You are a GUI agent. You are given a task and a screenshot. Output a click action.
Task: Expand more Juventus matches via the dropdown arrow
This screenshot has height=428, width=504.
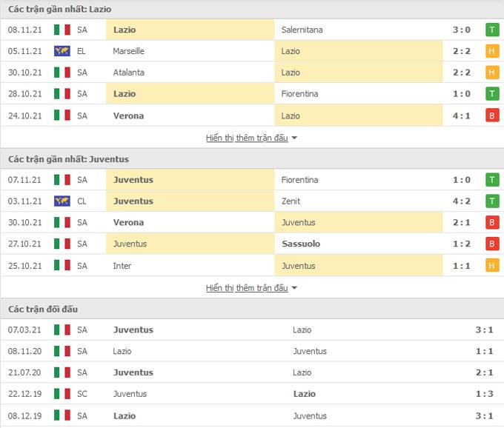pos(294,288)
